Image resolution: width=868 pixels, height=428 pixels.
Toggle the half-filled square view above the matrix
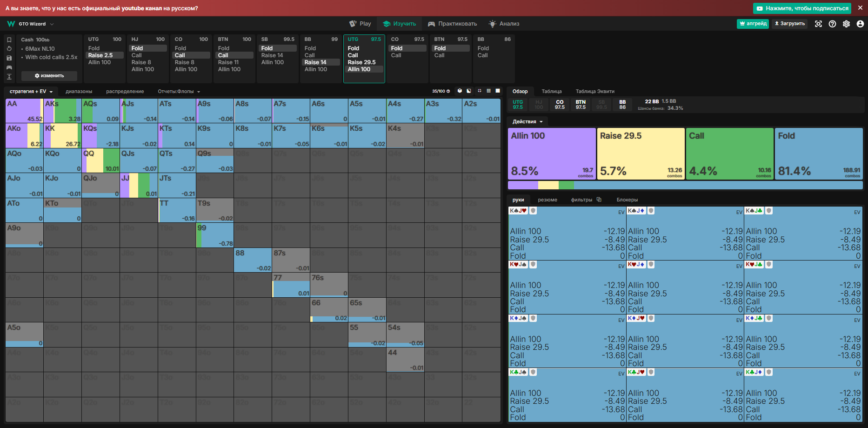coord(469,91)
